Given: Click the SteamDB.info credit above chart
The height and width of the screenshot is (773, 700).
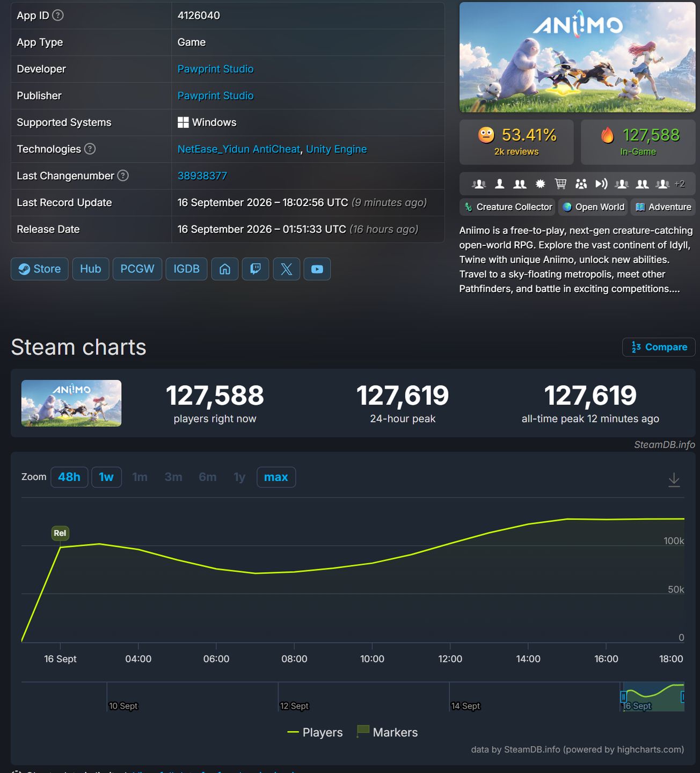Looking at the screenshot, I should coord(665,444).
